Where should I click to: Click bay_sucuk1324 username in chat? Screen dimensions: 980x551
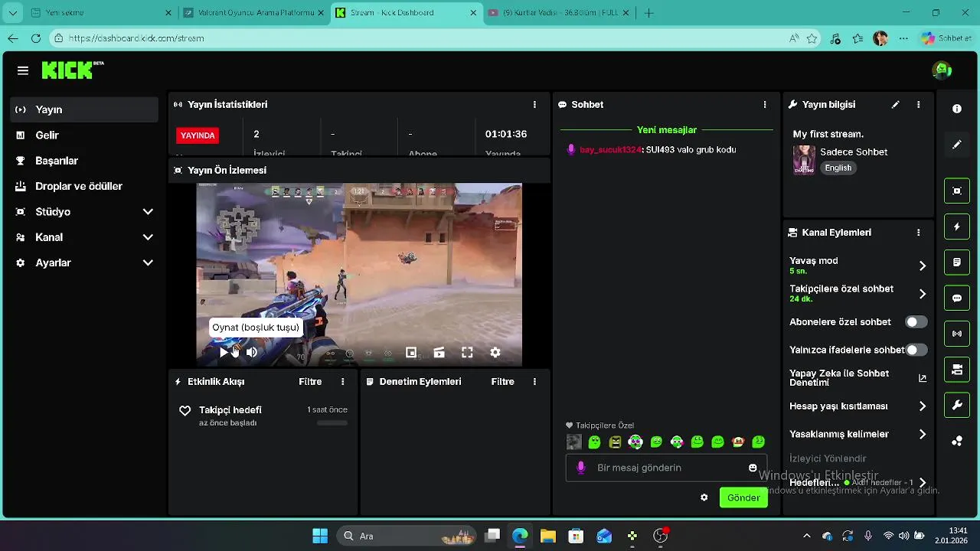610,150
